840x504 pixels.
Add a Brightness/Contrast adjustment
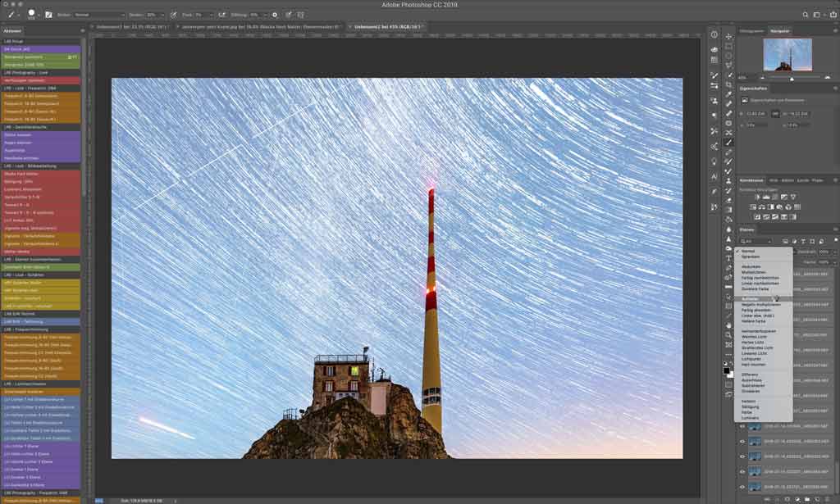tap(757, 197)
